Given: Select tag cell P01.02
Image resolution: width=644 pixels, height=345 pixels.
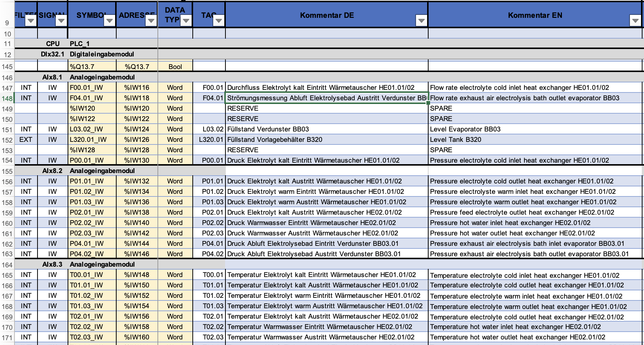Looking at the screenshot, I should pyautogui.click(x=209, y=192).
